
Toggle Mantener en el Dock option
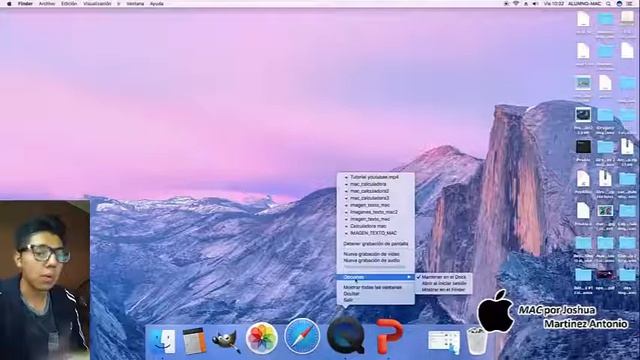444,277
